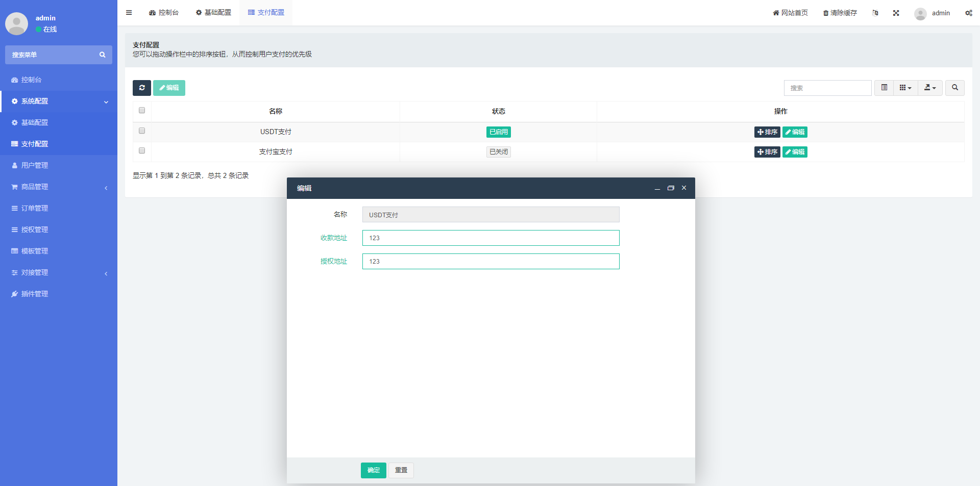
Task: Toggle the 已关闭 status of 支付宝支付
Action: click(x=498, y=152)
